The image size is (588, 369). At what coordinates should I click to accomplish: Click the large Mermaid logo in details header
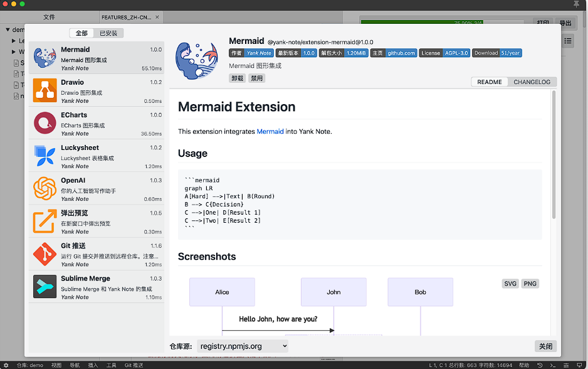(197, 60)
